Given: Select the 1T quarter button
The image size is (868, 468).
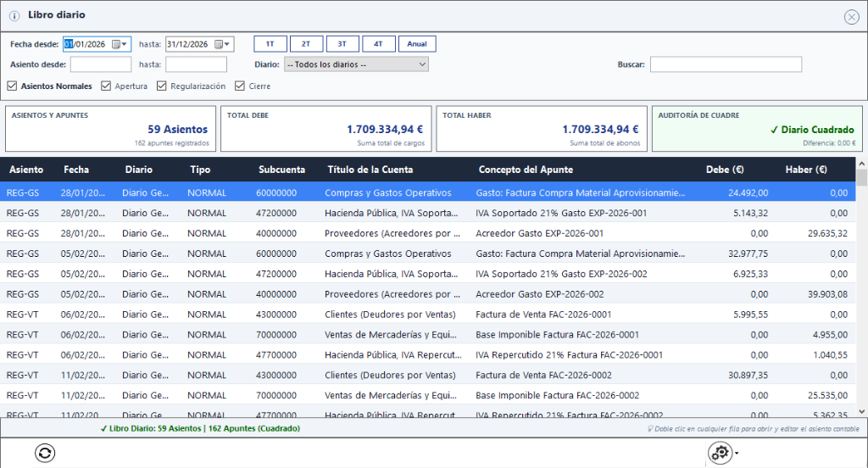Looking at the screenshot, I should (270, 44).
